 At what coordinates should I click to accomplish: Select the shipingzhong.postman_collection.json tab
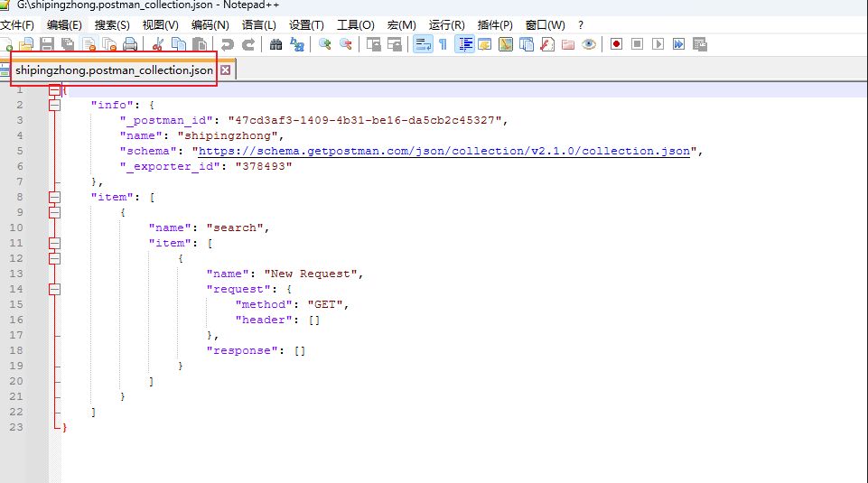[x=114, y=70]
